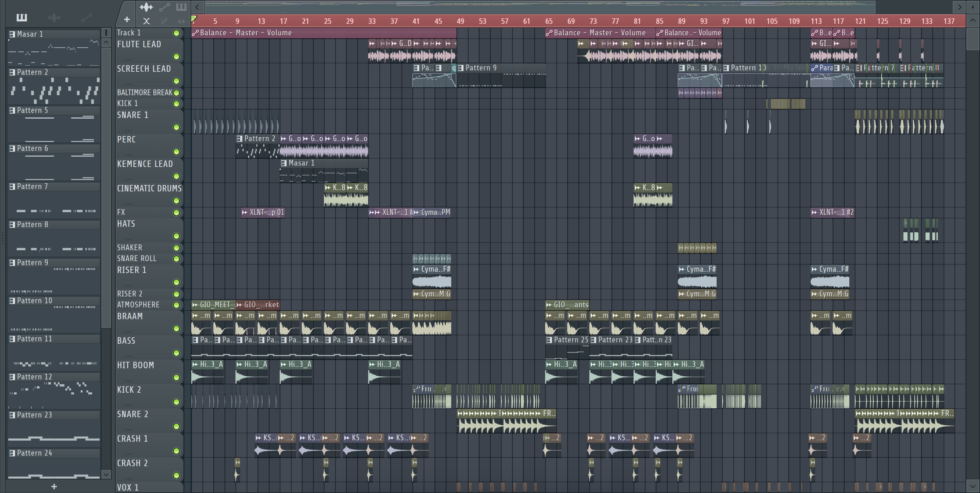The image size is (980, 493).
Task: Open menu of GIO_MEET_ clip on ATMOSPHERE
Action: [x=195, y=305]
